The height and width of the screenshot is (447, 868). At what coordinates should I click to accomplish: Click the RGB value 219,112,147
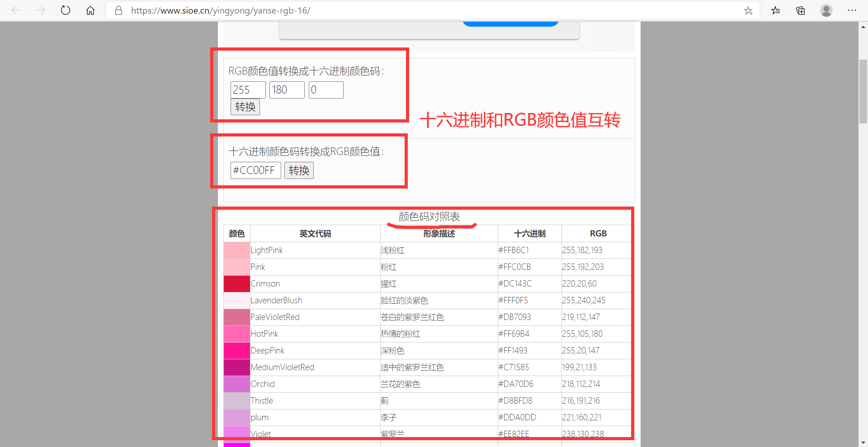click(581, 317)
